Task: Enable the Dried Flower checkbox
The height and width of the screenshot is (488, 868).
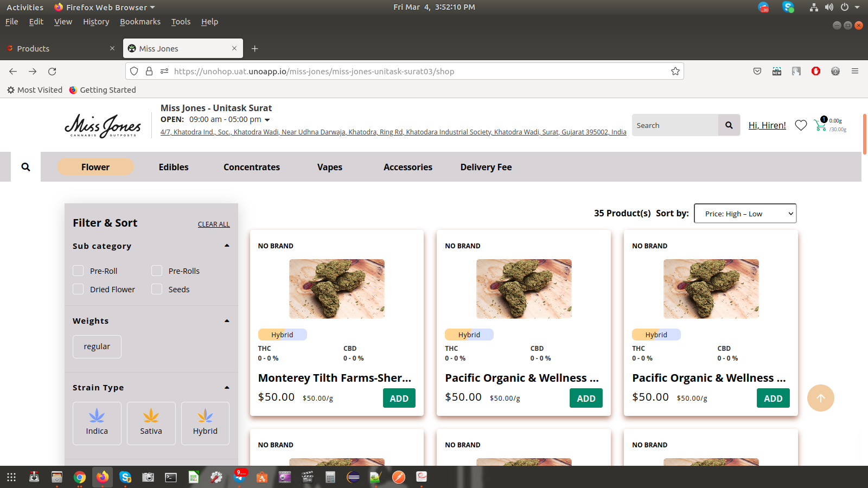Action: click(x=79, y=290)
